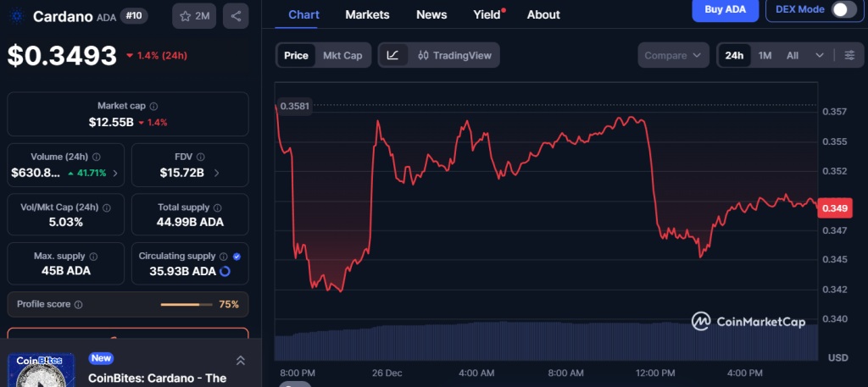This screenshot has width=868, height=387.
Task: Open the Volume (24h) info icon
Action: coord(97,157)
